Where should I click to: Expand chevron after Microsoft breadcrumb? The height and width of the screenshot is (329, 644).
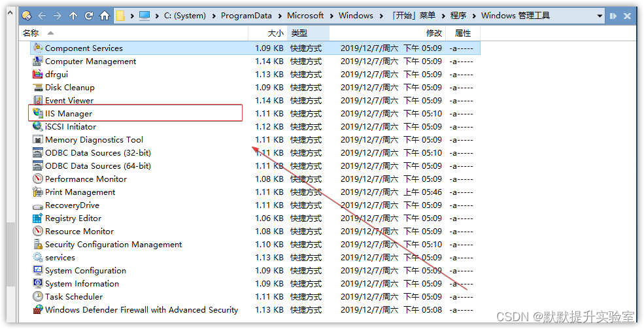click(331, 16)
